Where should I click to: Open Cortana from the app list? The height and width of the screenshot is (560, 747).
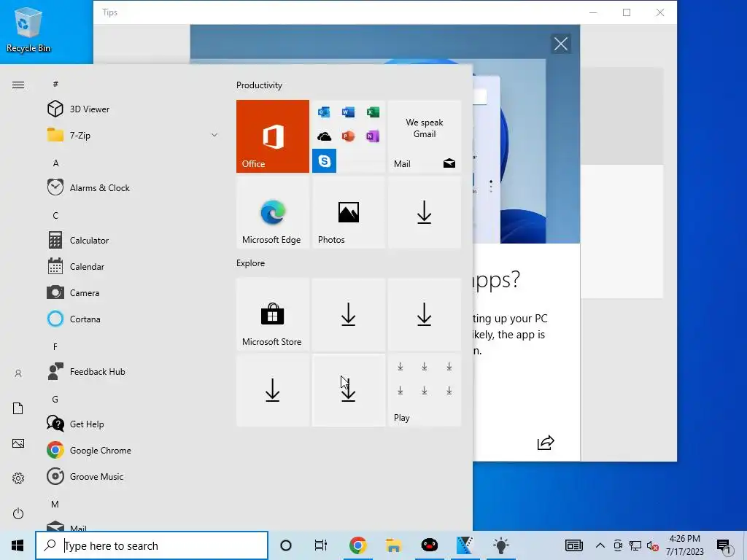131,319
